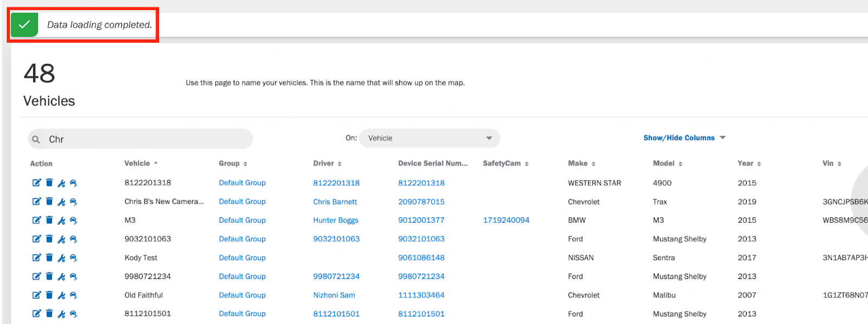Viewport: 868px width, 324px height.
Task: Edit vehicle 9980721234 with pencil icon
Action: coord(36,276)
